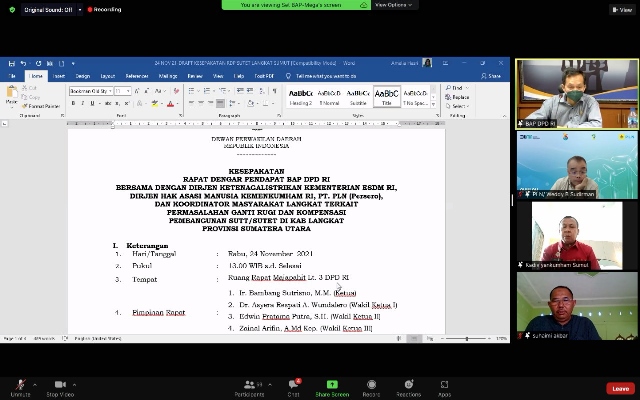Toggle Italic formatting in Word ribbon
Screen dimensions: 640x400
pos(82,103)
